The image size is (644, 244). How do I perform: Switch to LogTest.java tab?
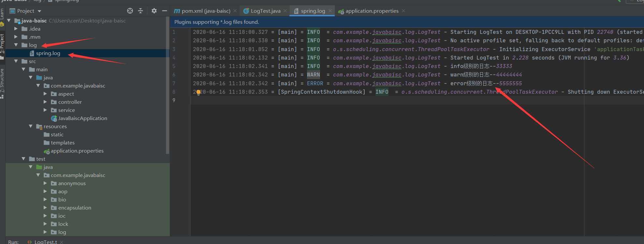(x=265, y=11)
